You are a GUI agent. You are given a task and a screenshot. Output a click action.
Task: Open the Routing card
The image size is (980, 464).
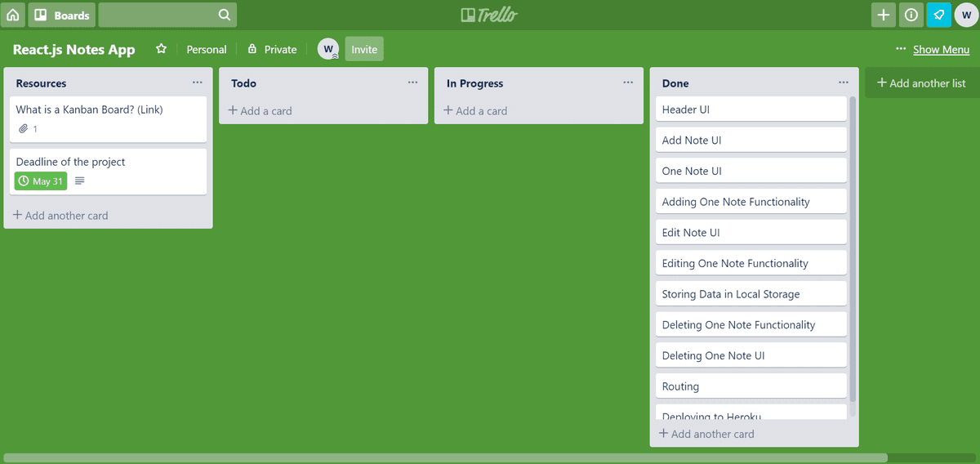point(751,386)
